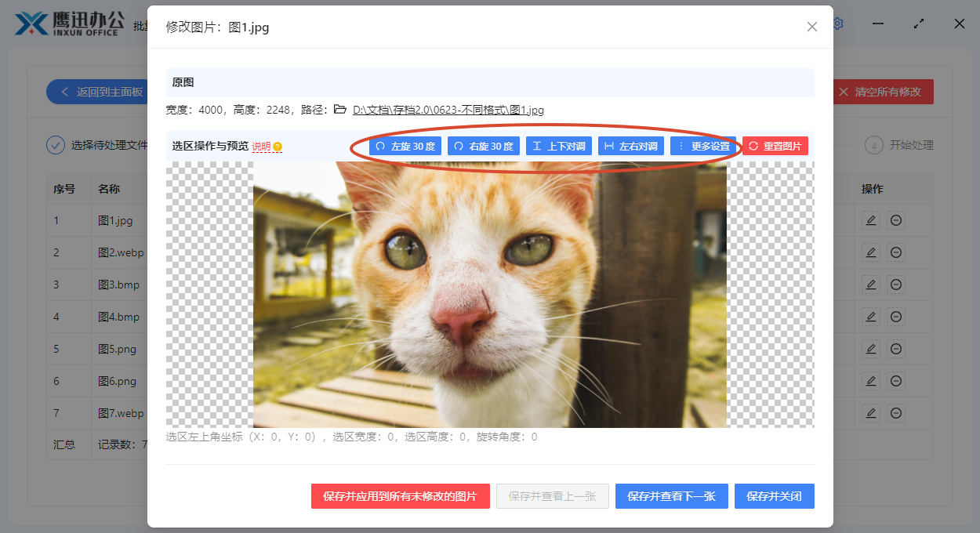Click the cat image preview
Image resolution: width=980 pixels, height=533 pixels.
point(490,294)
